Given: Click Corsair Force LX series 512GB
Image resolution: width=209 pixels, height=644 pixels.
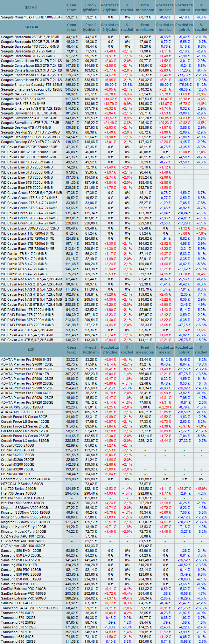Looking at the screenshot, I should [25, 441].
